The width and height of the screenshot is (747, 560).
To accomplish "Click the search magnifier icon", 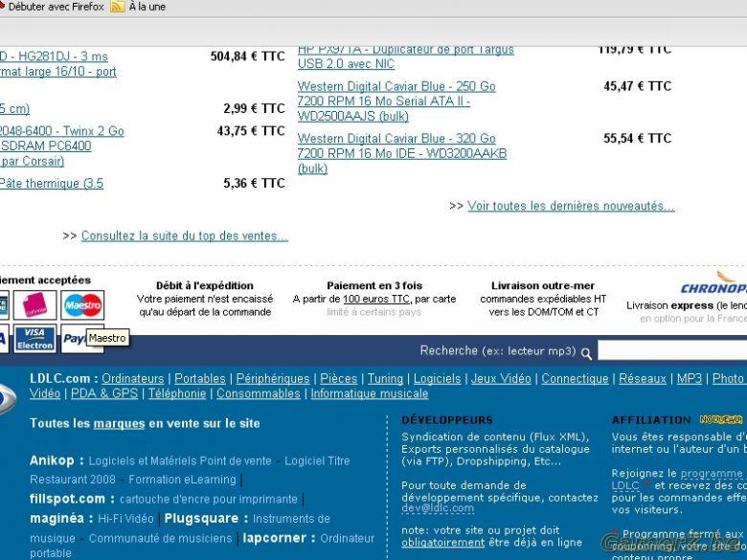I will pyautogui.click(x=586, y=353).
